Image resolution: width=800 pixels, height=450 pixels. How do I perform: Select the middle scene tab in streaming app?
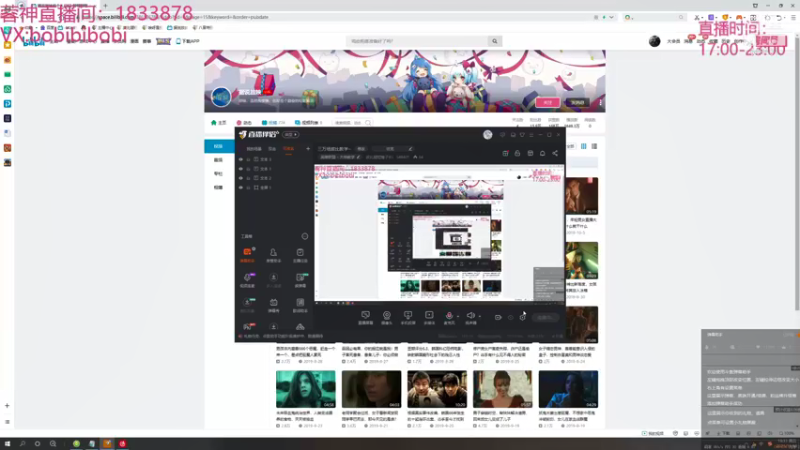tap(272, 149)
